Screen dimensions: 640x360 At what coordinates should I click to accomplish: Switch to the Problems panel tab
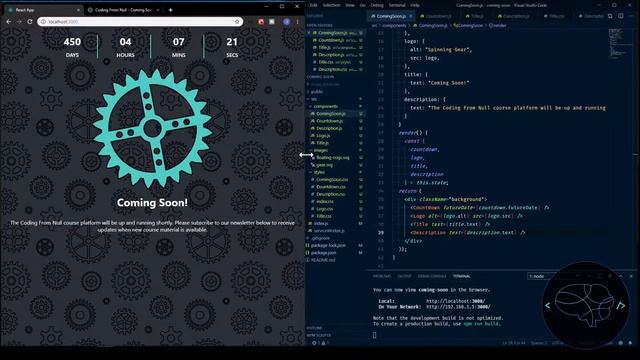382,276
